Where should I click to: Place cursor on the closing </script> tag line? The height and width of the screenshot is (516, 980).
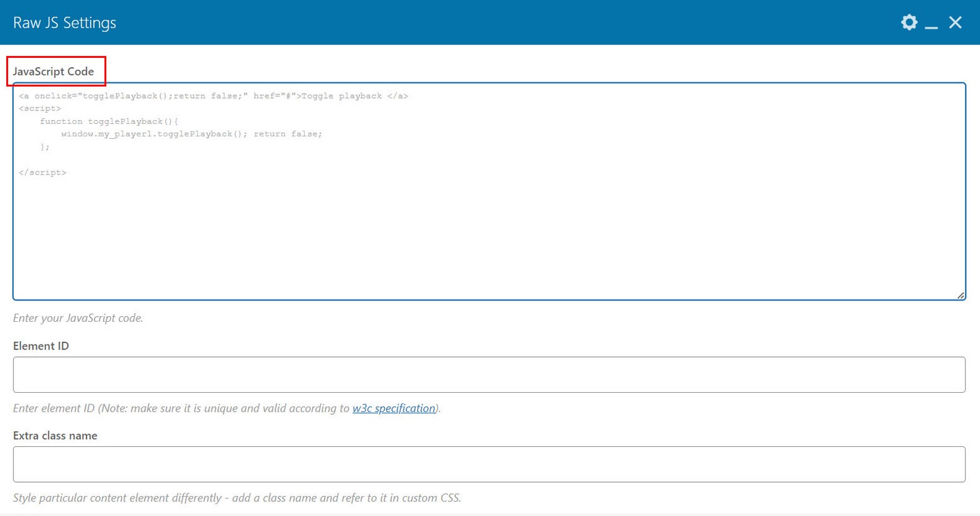click(x=43, y=173)
